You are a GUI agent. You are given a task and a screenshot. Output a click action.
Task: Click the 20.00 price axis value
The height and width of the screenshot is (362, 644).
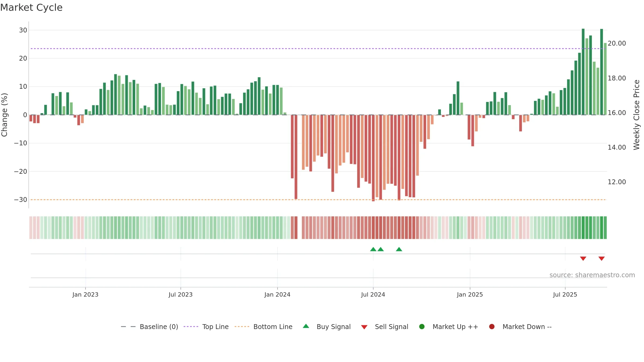coord(617,43)
